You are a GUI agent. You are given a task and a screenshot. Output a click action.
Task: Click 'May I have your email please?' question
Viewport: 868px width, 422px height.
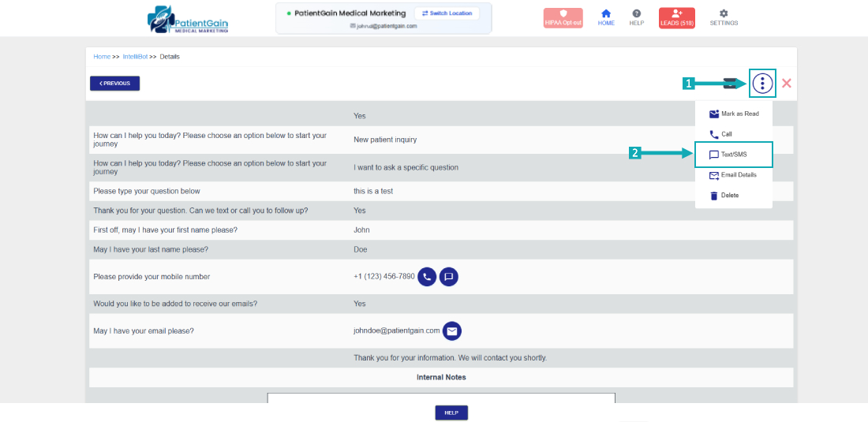(x=144, y=331)
